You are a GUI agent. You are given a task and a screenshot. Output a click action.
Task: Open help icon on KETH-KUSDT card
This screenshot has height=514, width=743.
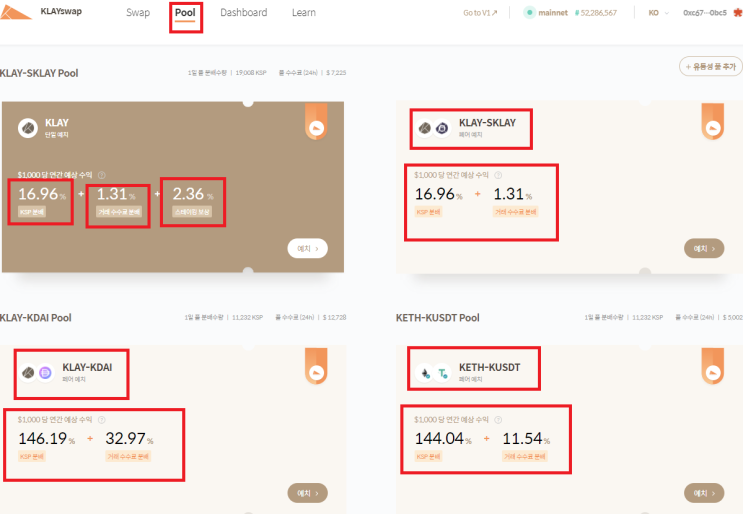coord(498,420)
